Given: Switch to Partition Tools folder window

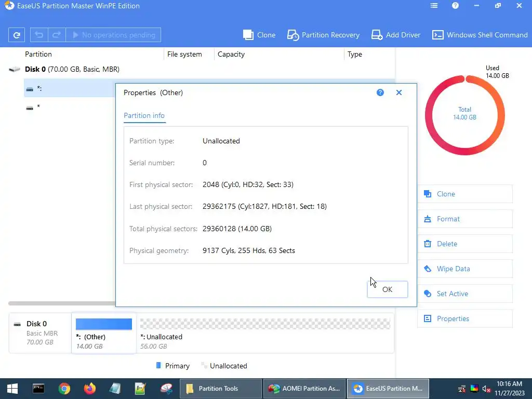Looking at the screenshot, I should pos(220,389).
